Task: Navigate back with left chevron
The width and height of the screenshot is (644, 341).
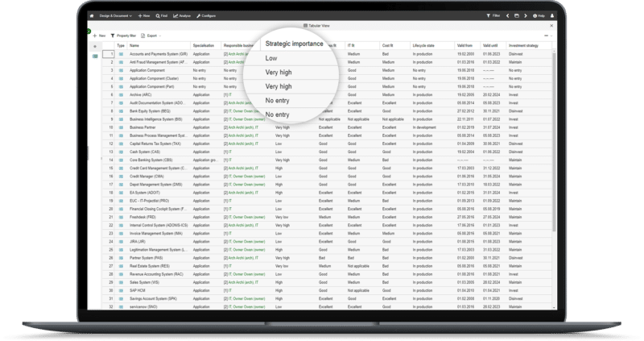Action: [x=508, y=15]
